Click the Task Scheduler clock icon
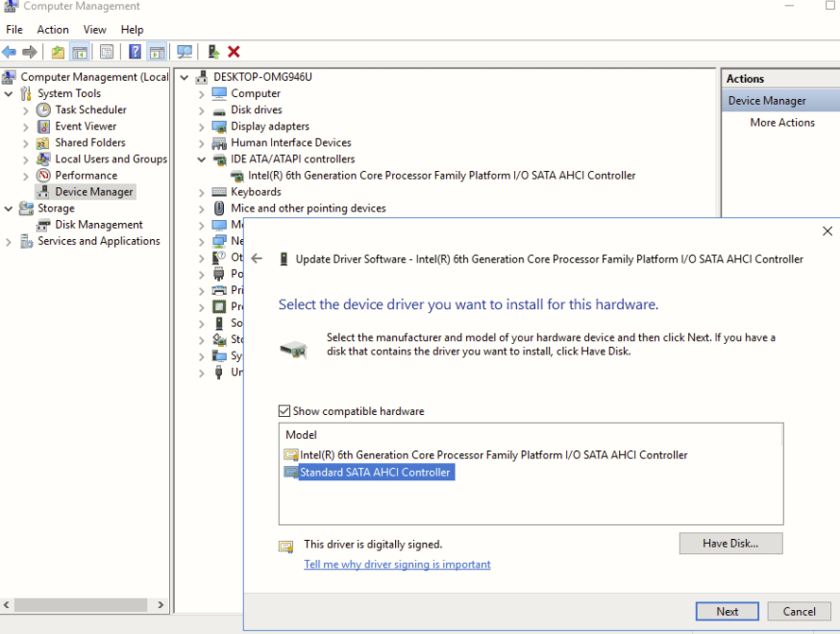 (x=43, y=110)
